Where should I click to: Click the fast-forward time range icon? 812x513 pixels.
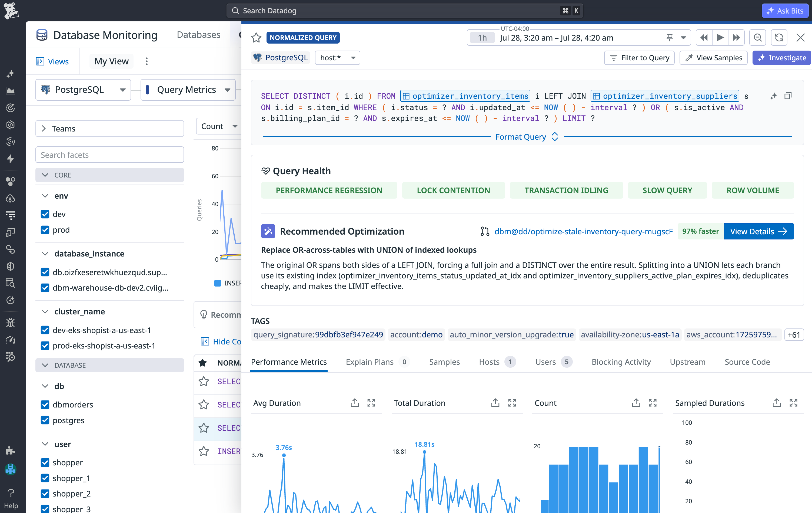coord(736,37)
